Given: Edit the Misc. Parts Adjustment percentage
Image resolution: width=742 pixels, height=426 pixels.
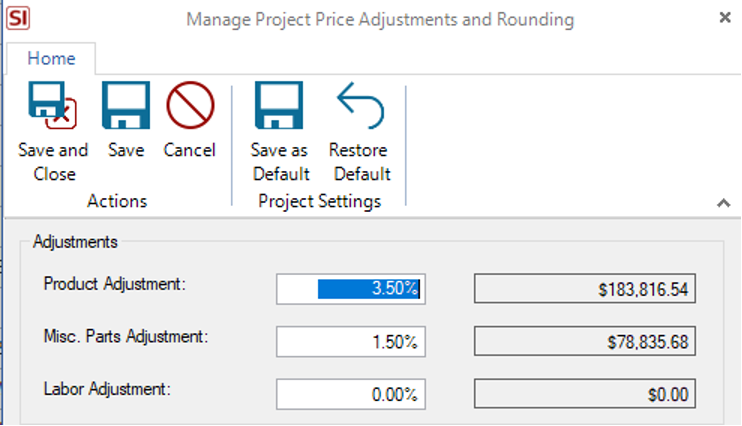Looking at the screenshot, I should [x=351, y=341].
